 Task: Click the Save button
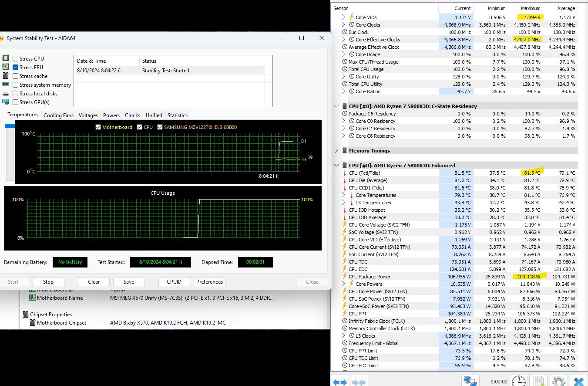pyautogui.click(x=129, y=282)
